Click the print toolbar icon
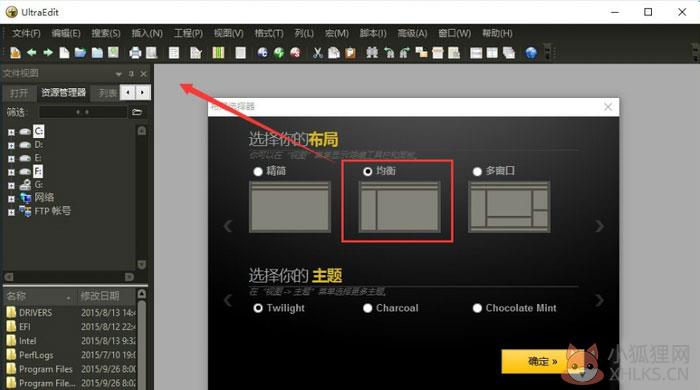Viewport: 700px width, 390px height. 135,53
